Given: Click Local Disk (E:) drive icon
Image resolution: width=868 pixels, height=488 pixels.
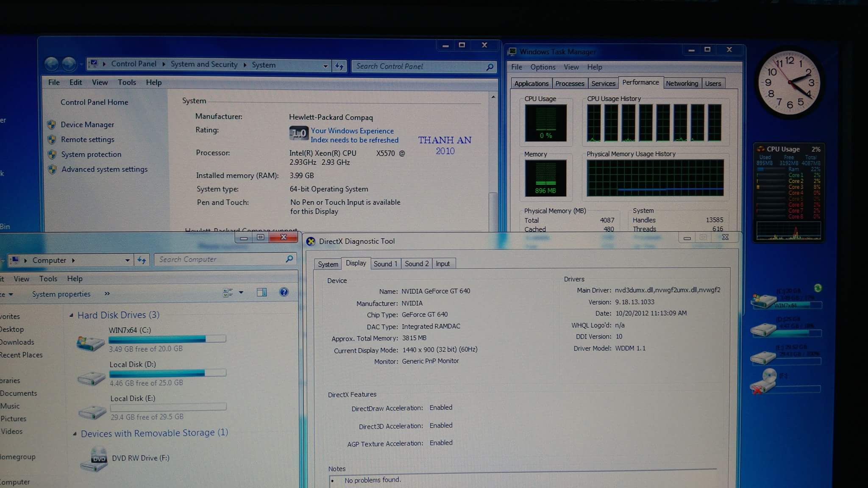Looking at the screenshot, I should (92, 411).
